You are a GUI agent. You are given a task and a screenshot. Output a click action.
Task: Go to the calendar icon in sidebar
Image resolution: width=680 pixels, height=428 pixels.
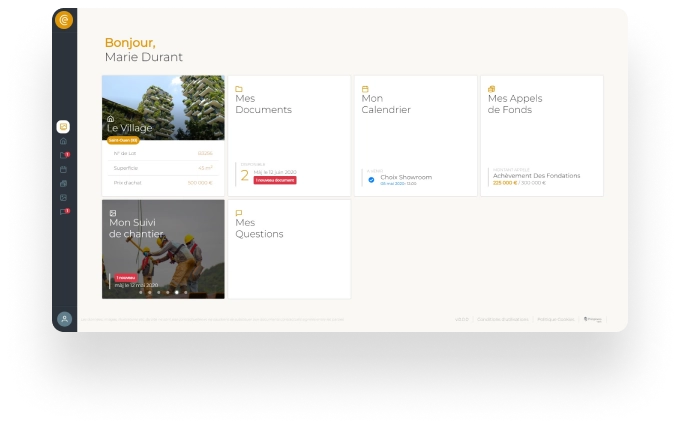click(x=64, y=169)
